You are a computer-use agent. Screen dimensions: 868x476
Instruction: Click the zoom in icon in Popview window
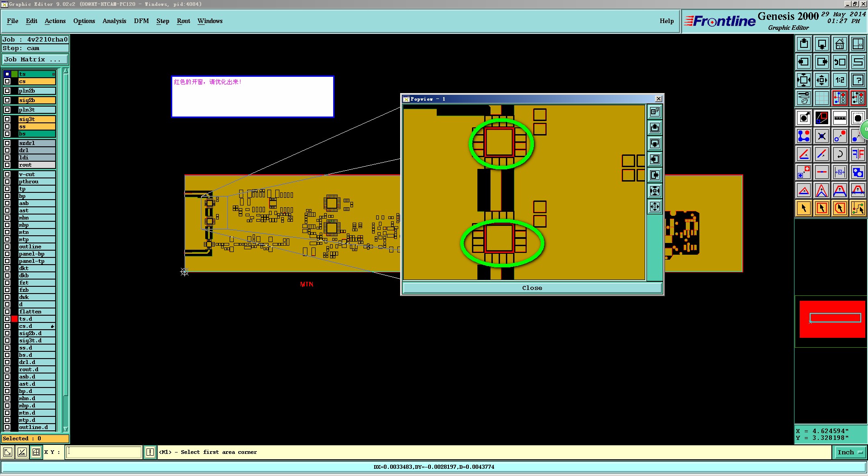655,191
